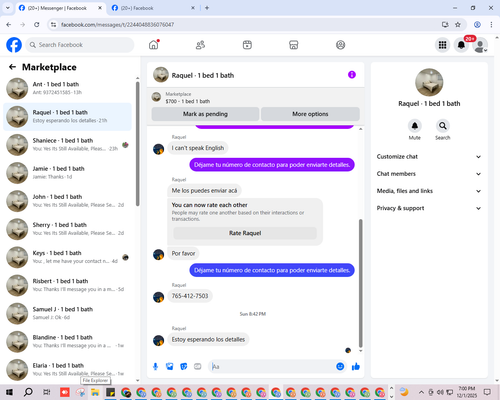Screen dimensions: 500x400
Task: Open the Sherry - 1 bed 1 bath conversation
Action: point(68,229)
